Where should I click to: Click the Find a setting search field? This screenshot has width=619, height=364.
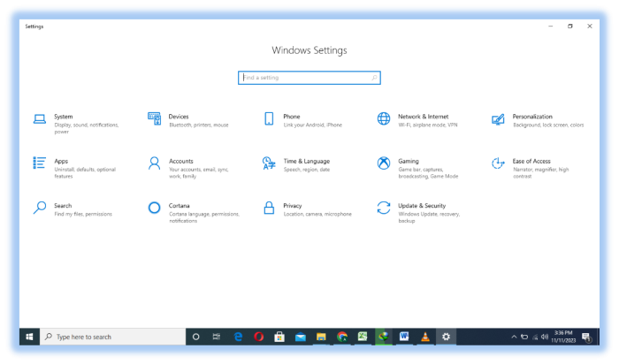pos(309,78)
